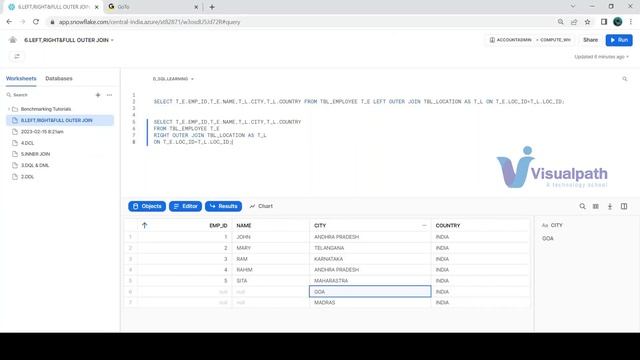The width and height of the screenshot is (640, 360).
Task: Open a new browser tab
Action: coord(212,7)
